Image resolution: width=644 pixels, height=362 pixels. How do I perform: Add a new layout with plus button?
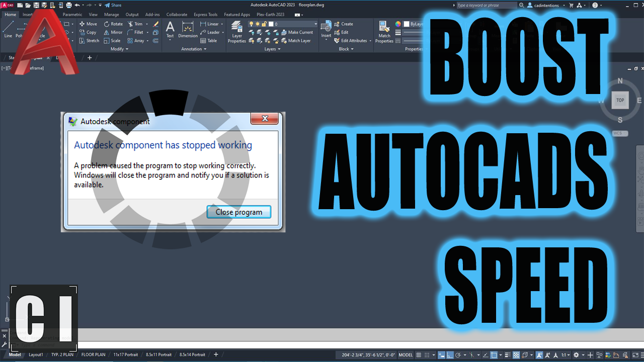click(x=216, y=354)
